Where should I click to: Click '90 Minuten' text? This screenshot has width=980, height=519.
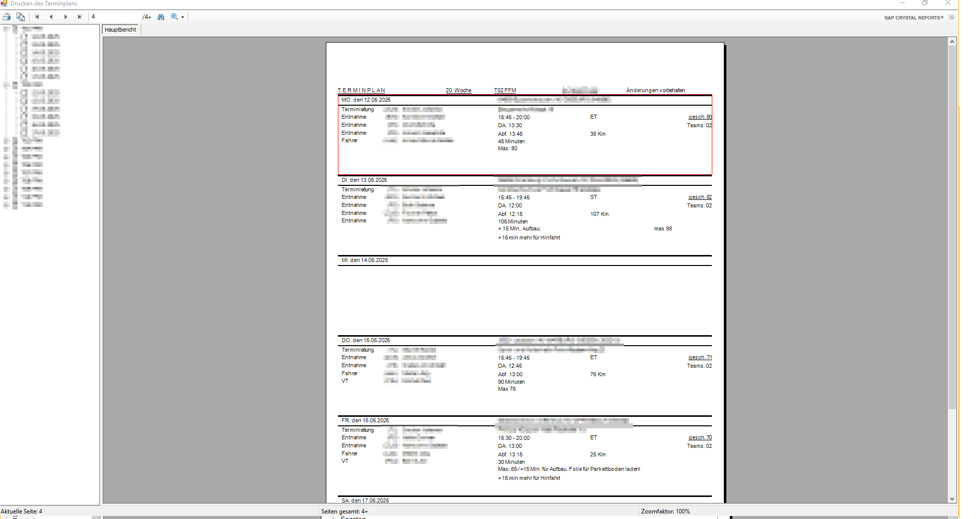[511, 382]
